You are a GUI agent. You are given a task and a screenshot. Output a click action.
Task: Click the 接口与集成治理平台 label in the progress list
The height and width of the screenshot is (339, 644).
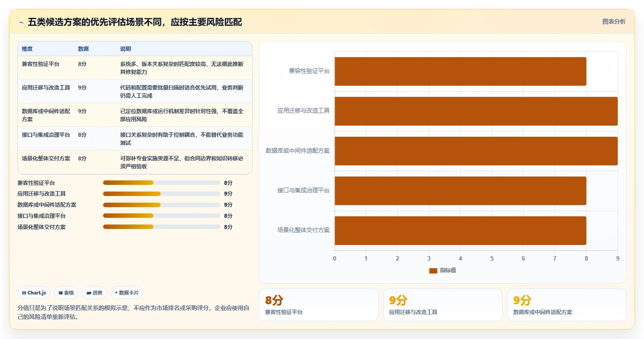[41, 216]
